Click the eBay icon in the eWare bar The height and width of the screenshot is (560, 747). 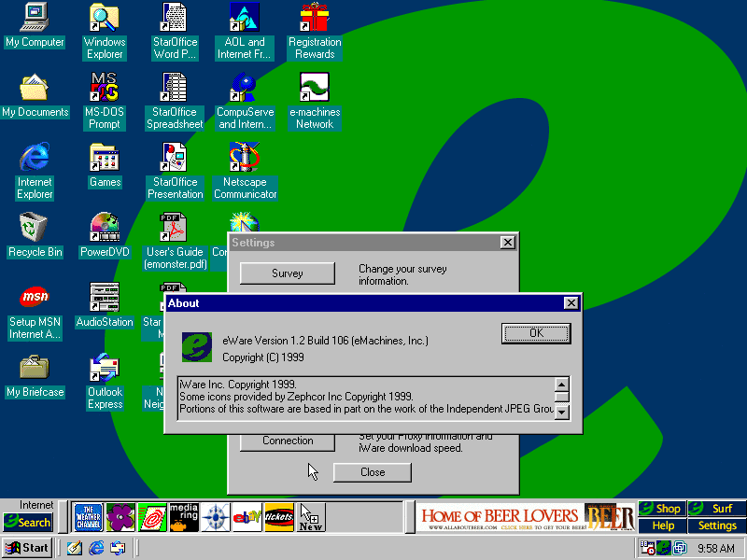coord(247,517)
